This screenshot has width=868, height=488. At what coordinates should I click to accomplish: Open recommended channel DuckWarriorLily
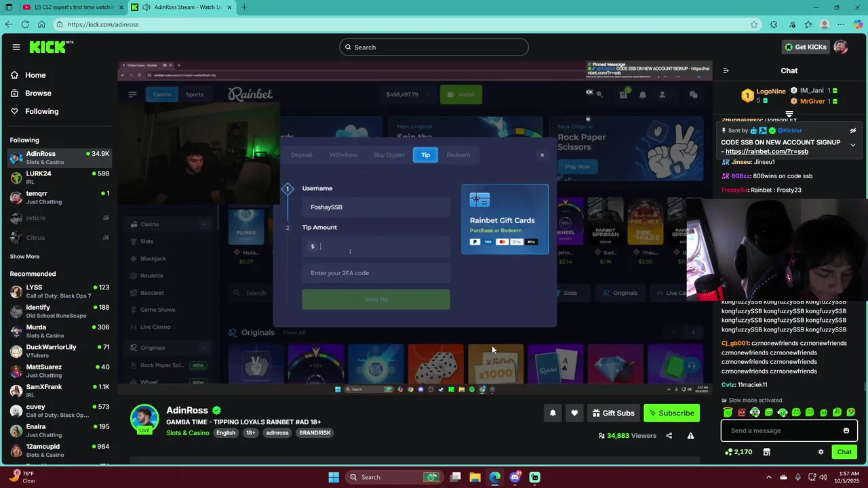coord(59,351)
